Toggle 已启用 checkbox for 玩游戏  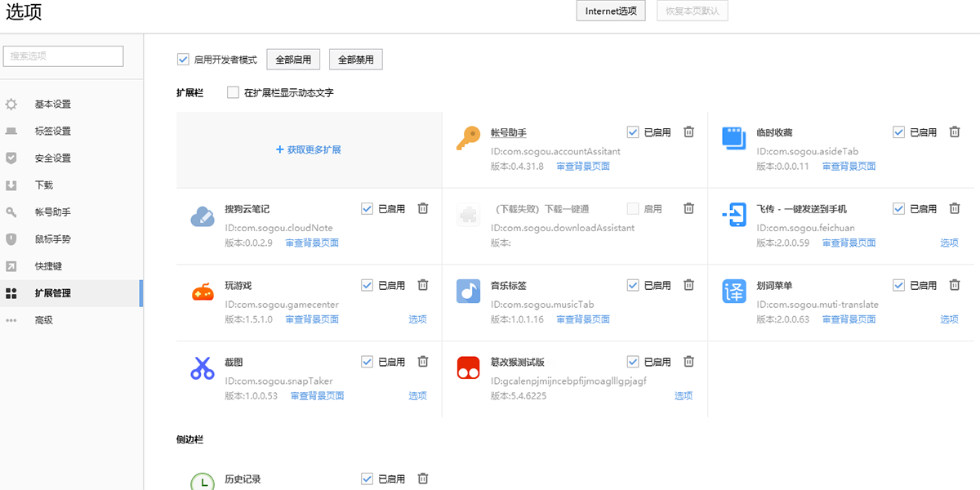(x=367, y=285)
